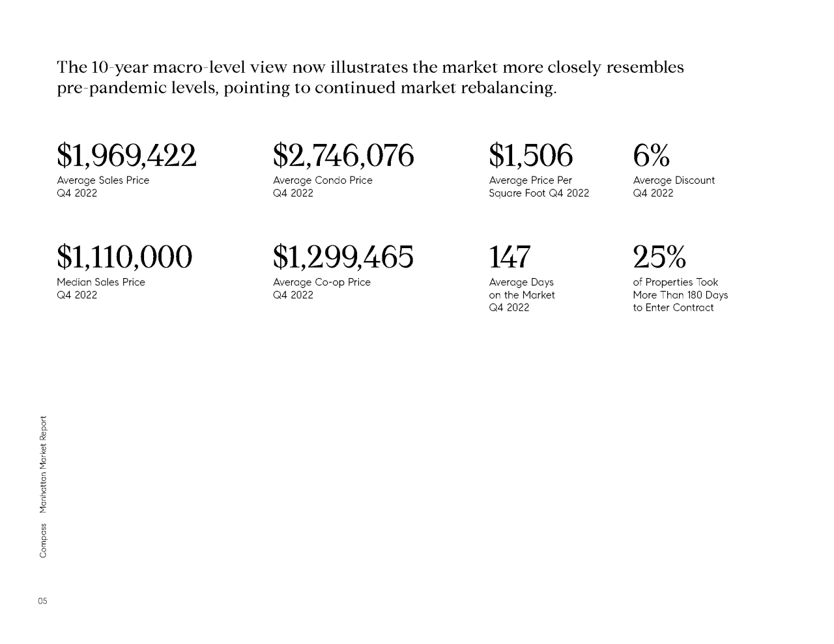Click the 10-year macro-level view headline

point(371,77)
